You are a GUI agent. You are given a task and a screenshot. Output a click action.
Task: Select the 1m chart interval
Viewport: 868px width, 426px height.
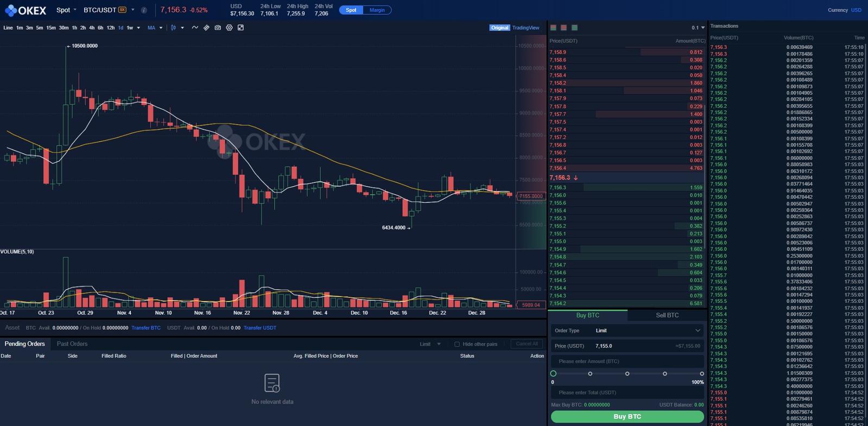[x=20, y=28]
